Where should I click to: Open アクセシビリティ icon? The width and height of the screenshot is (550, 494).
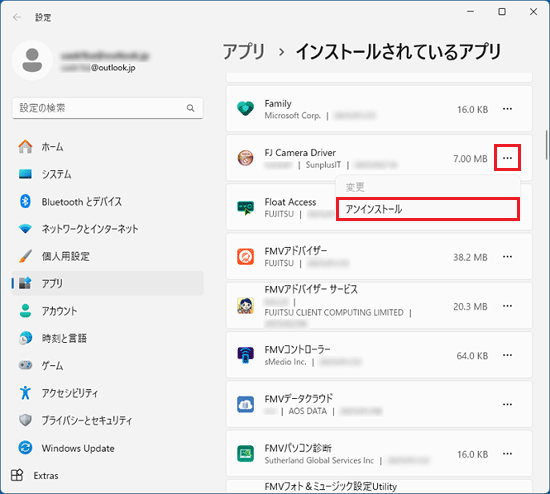(x=25, y=393)
